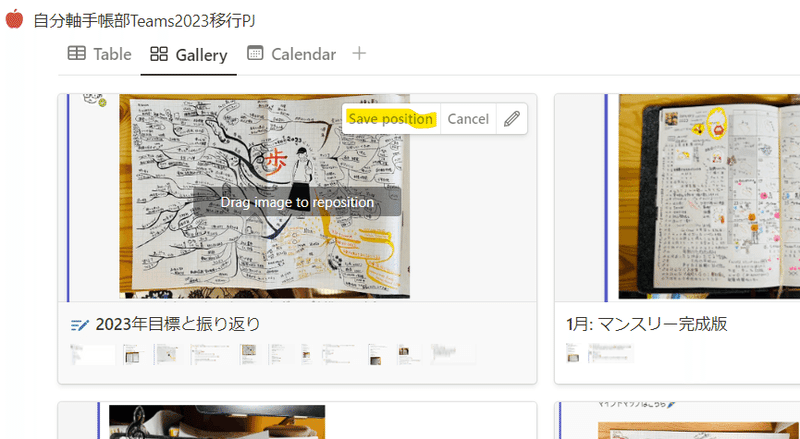Click the red apple page icon
The image size is (800, 439).
14,19
